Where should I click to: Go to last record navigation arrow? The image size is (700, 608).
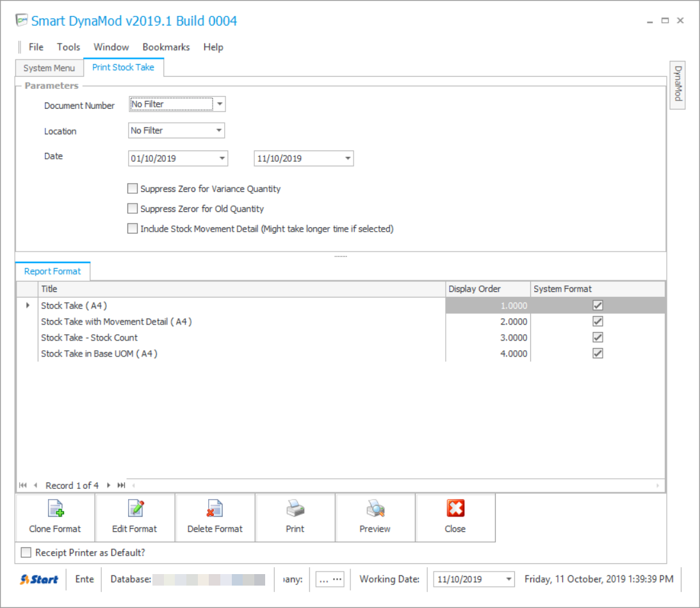click(x=121, y=485)
